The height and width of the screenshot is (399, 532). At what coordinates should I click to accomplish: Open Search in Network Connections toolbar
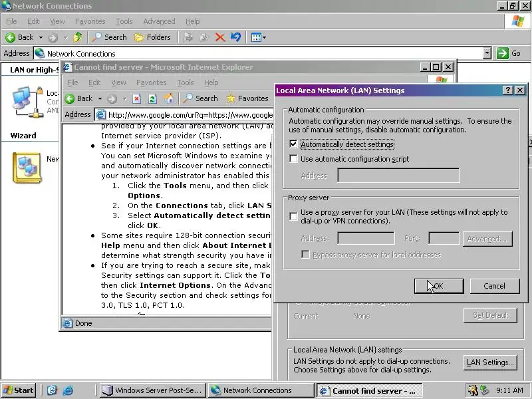click(x=109, y=37)
